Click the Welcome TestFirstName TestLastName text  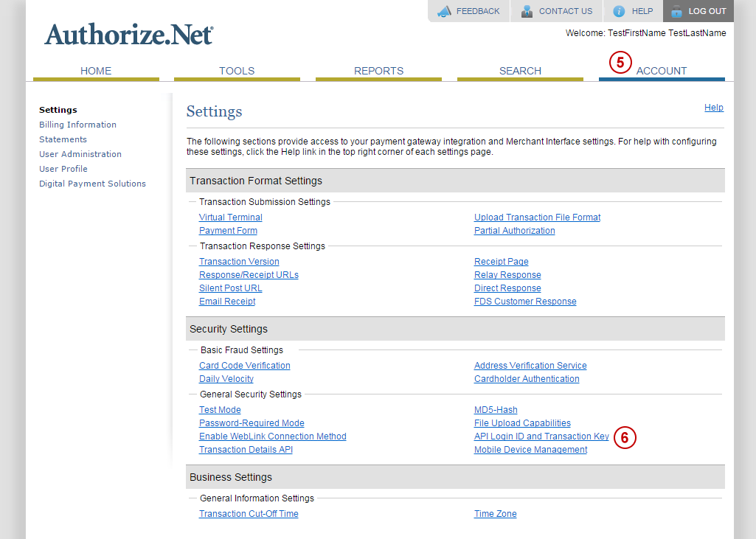[x=645, y=32]
